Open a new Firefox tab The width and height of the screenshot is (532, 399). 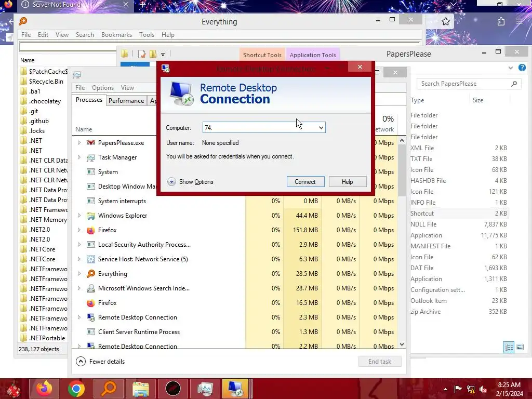pyautogui.click(x=142, y=5)
